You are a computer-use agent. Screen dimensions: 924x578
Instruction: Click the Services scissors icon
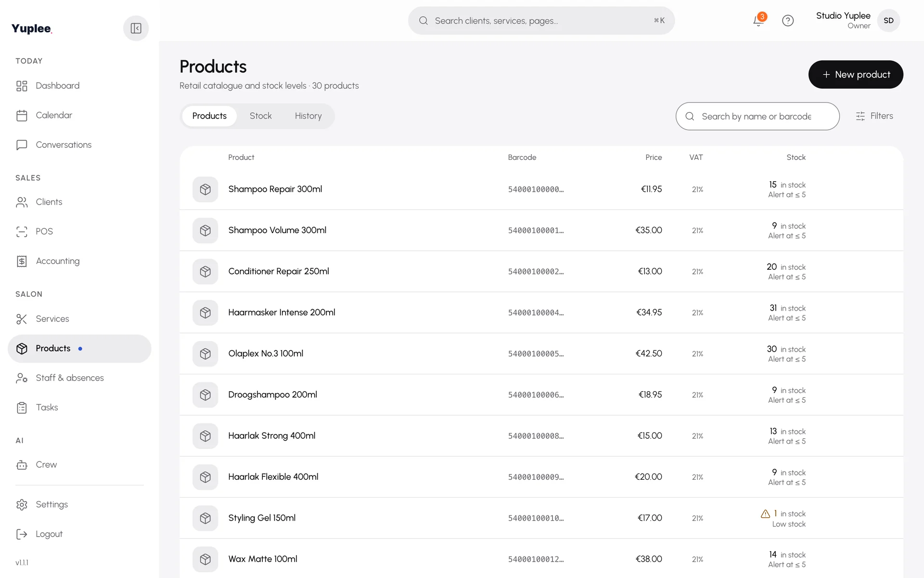22,319
